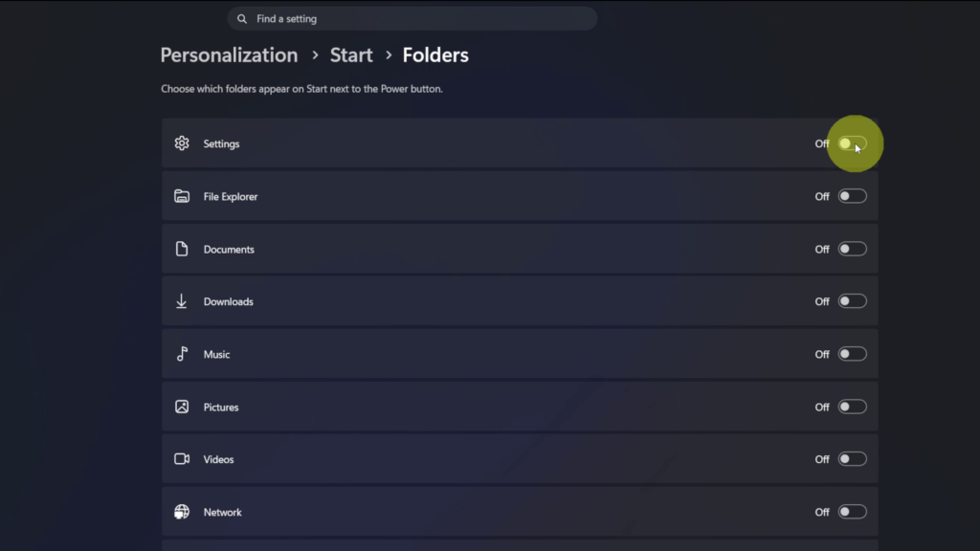This screenshot has height=551, width=980.
Task: Enable the File Explorer folder toggle
Action: pyautogui.click(x=852, y=196)
